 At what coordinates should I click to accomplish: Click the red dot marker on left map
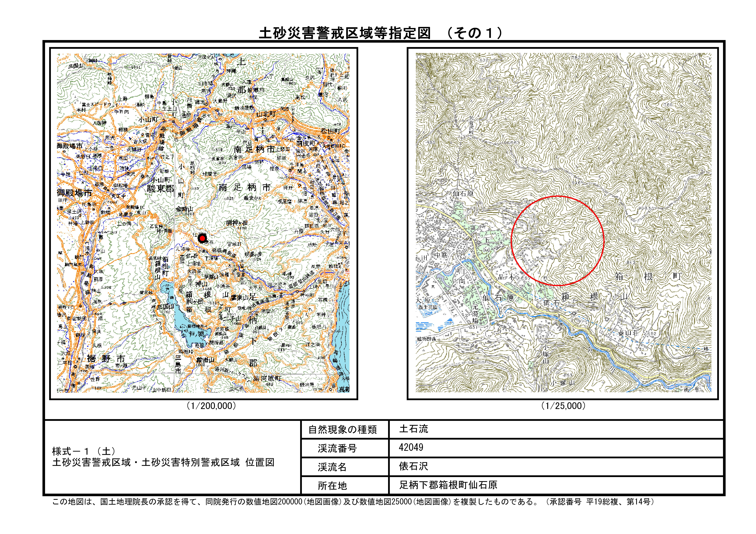[202, 238]
